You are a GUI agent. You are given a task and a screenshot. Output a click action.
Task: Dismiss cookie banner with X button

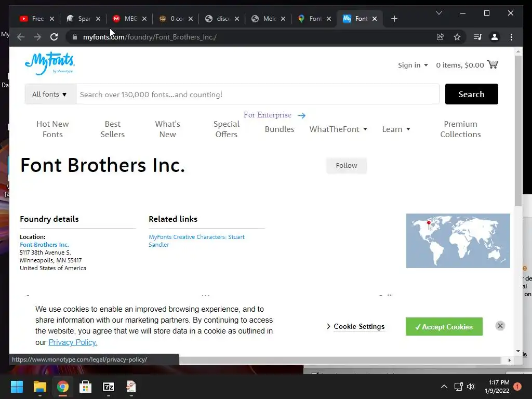click(x=500, y=326)
